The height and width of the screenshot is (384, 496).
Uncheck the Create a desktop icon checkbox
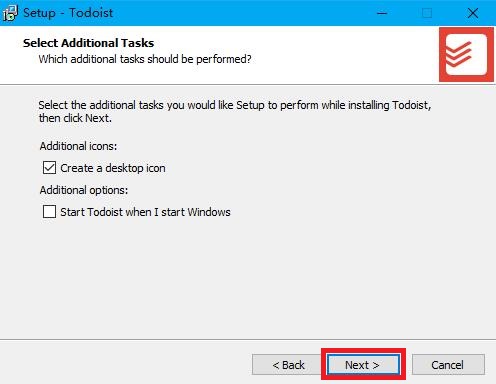[x=49, y=168]
